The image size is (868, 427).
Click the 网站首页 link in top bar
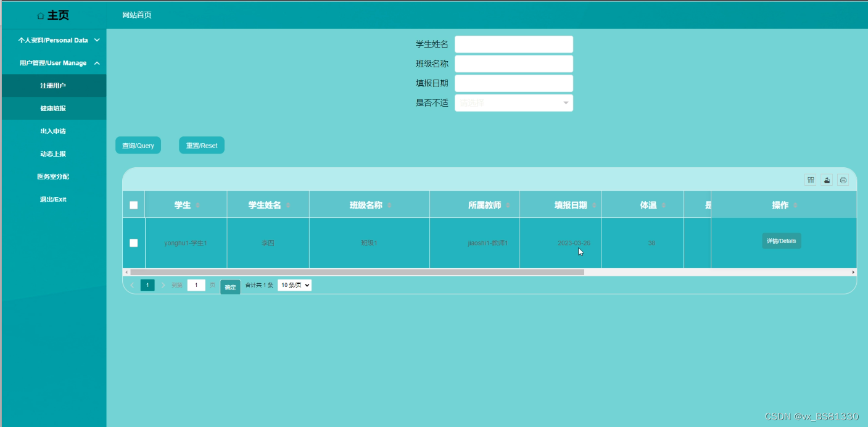[x=137, y=15]
